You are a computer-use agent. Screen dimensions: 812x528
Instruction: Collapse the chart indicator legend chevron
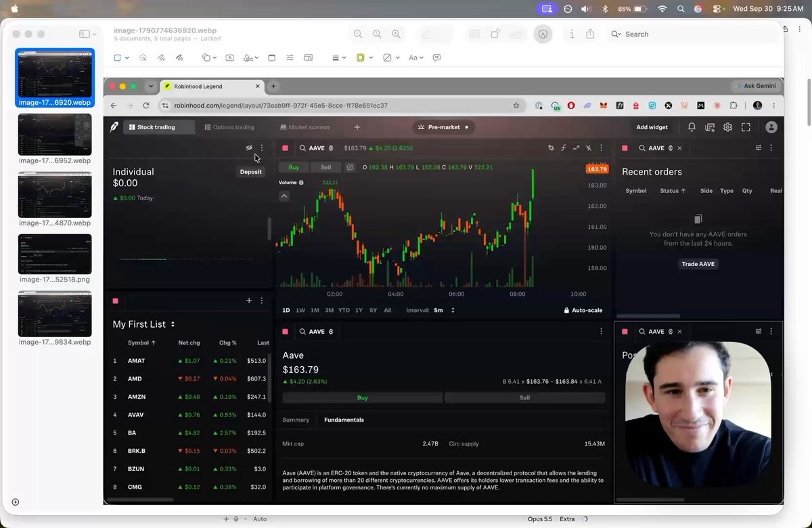284,196
